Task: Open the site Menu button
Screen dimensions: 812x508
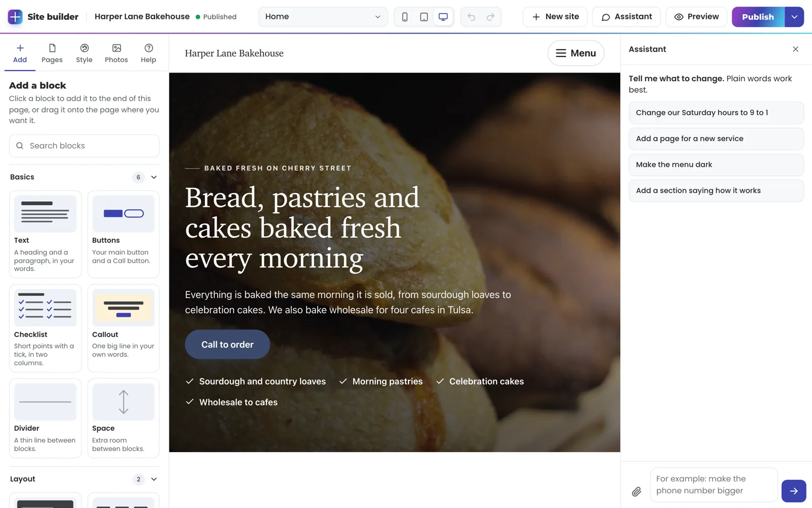Action: (x=576, y=53)
